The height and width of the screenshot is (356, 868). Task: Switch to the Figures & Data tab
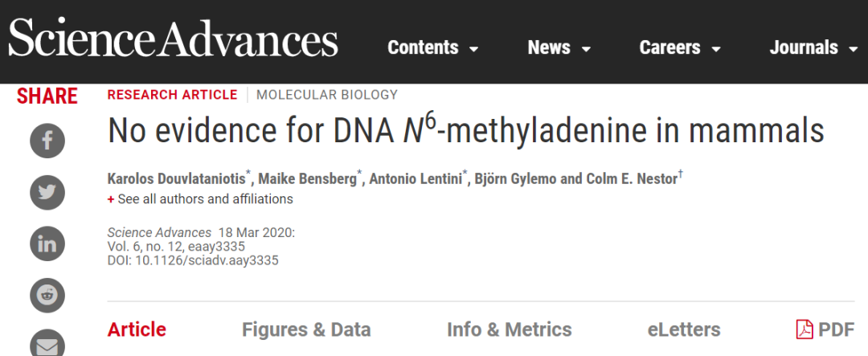306,329
